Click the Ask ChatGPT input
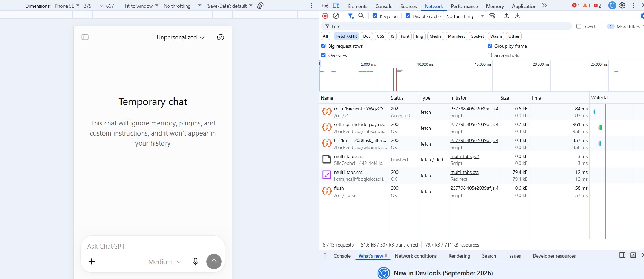644x279 pixels. 153,246
